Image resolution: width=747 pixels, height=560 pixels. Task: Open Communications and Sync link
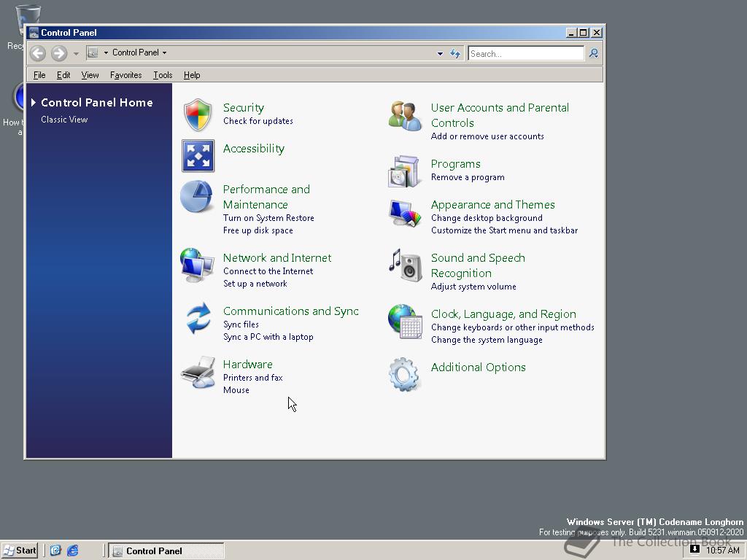tap(291, 311)
